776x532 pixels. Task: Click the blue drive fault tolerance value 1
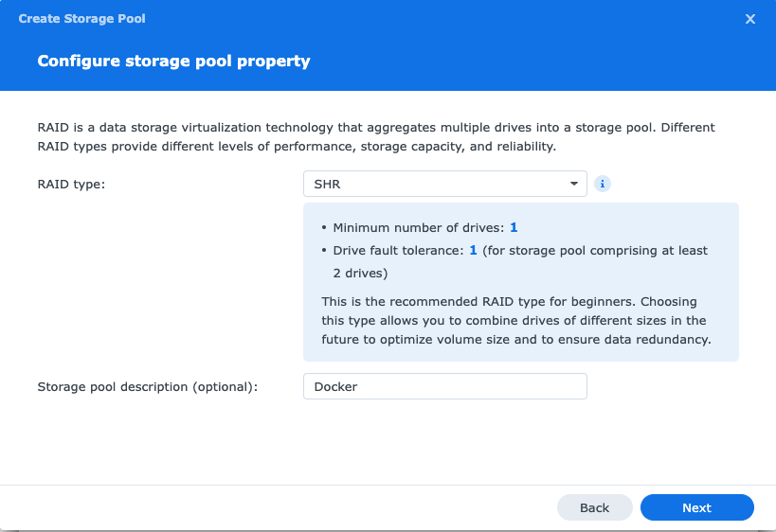[x=473, y=251]
